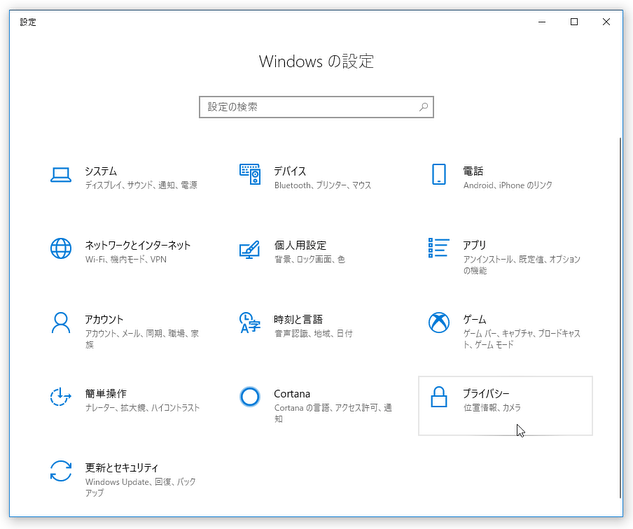Click the 個人用設定 monitor and pen icon

pyautogui.click(x=249, y=250)
